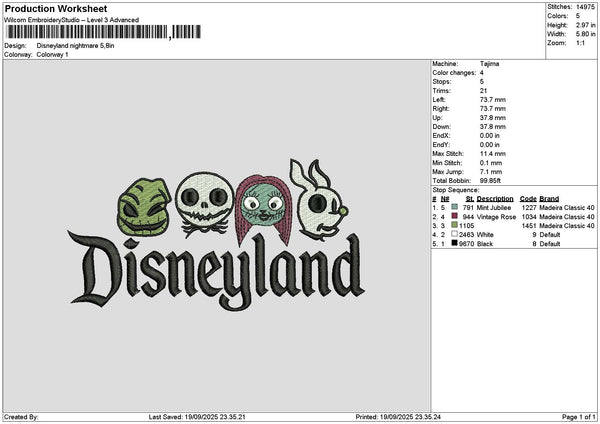This screenshot has height=424, width=600.
Task: Click the Stitches value 14975
Action: (585, 7)
